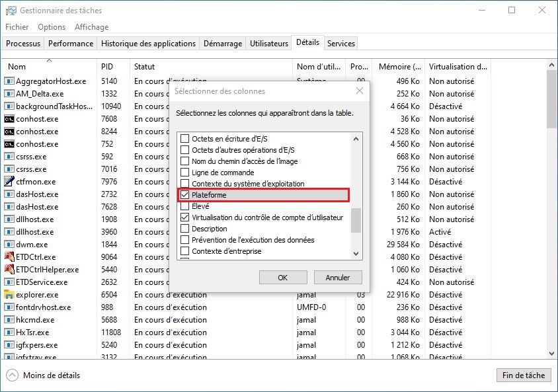Click the explorer.exe process icon
The image size is (558, 392).
click(x=8, y=295)
